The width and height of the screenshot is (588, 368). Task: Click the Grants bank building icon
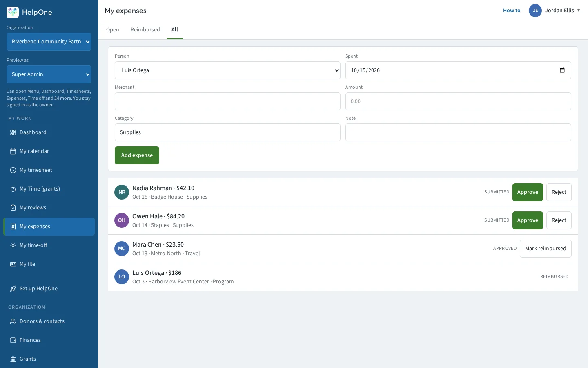tap(13, 359)
